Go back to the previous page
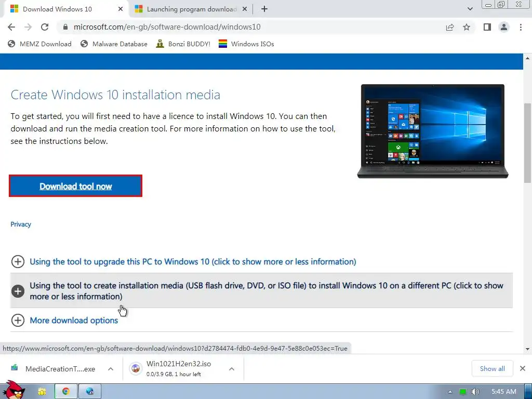This screenshot has width=532, height=399. point(11,27)
